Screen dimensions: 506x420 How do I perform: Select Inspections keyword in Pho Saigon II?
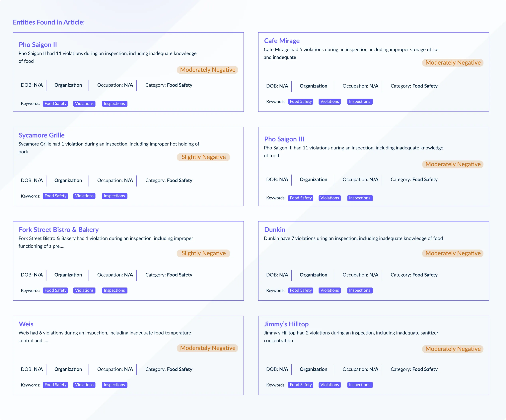point(114,103)
